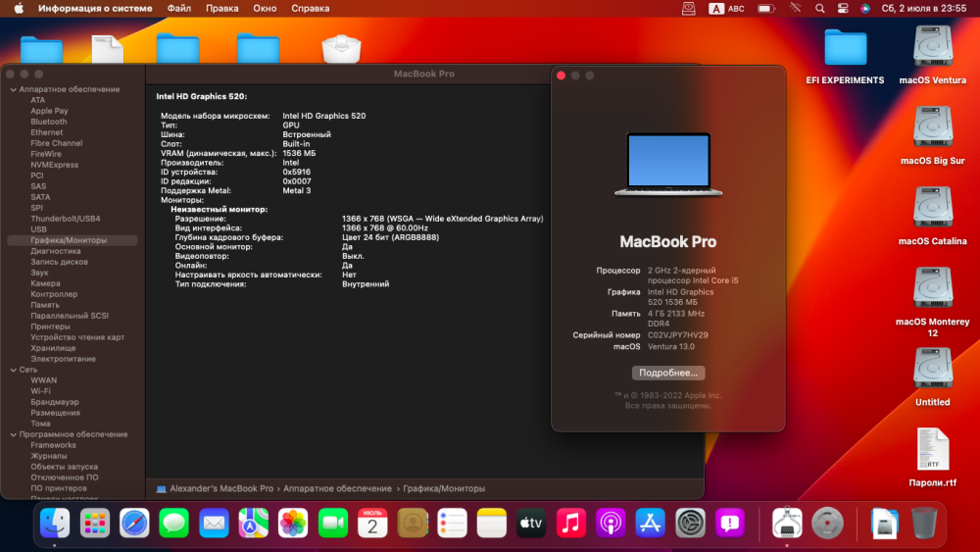Open System Information icon in dock
The width and height of the screenshot is (980, 552).
click(787, 523)
